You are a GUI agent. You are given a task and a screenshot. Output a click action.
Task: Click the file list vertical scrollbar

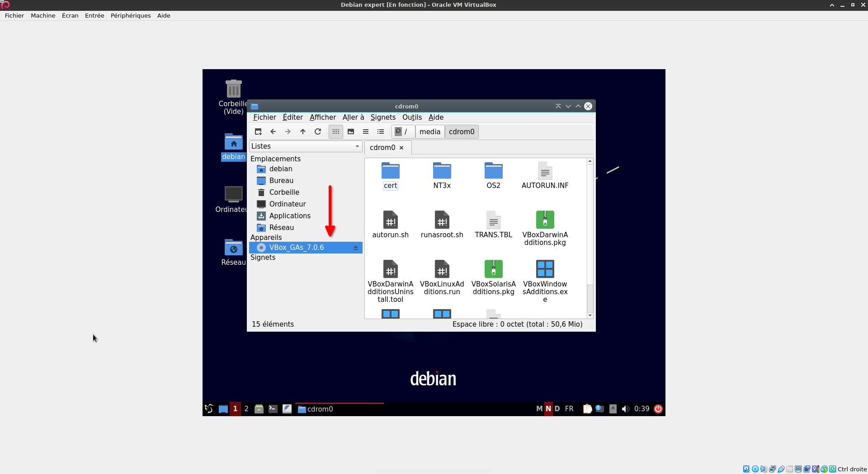[x=590, y=238]
